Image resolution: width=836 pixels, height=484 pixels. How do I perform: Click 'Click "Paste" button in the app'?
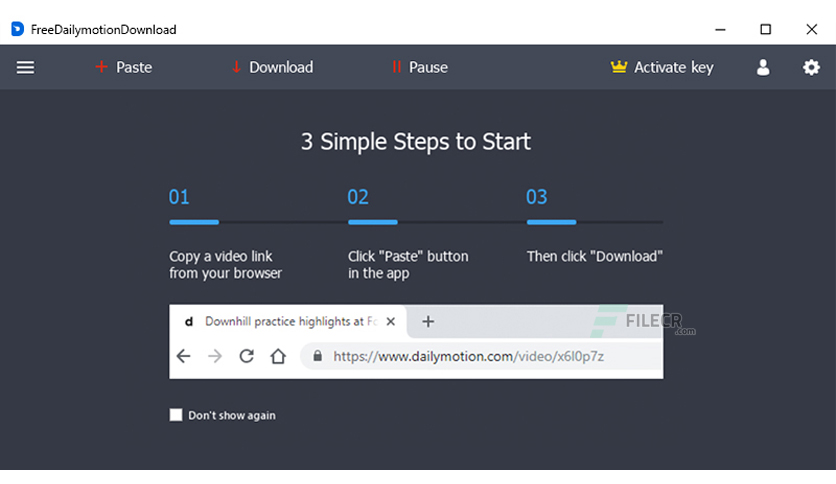point(408,264)
